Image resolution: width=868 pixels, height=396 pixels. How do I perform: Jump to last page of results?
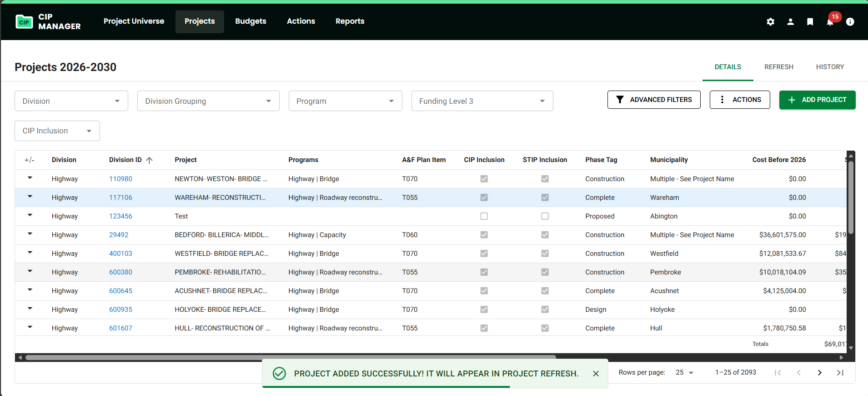coord(840,373)
